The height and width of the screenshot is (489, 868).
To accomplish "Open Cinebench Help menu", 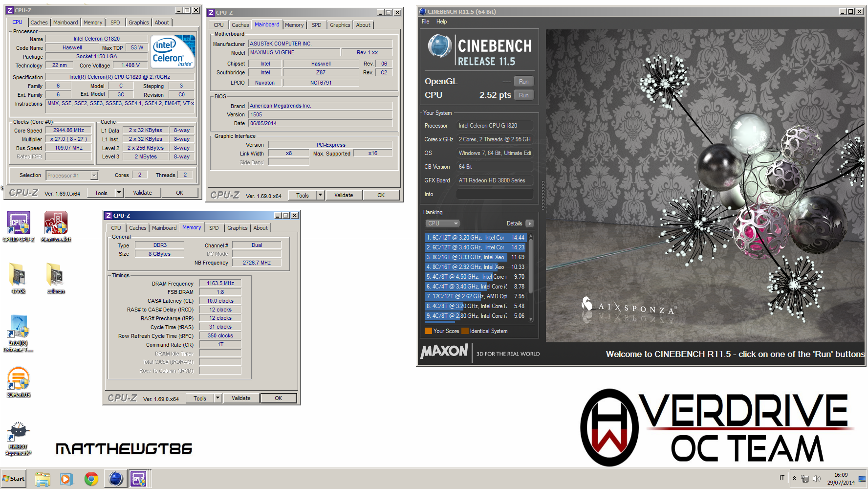I will click(x=441, y=22).
